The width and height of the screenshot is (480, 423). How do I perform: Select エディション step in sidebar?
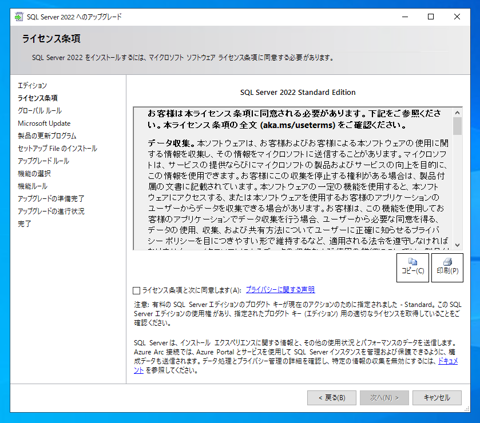tap(32, 86)
